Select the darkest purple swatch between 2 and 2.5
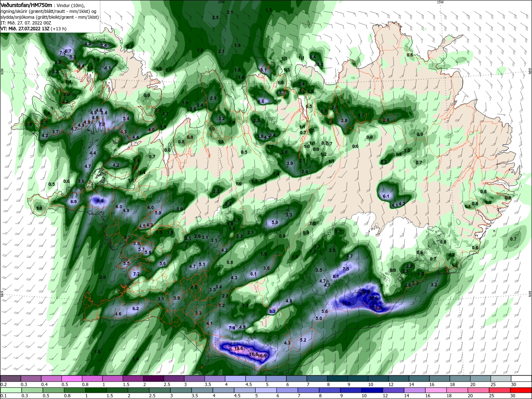 [x=153, y=378]
